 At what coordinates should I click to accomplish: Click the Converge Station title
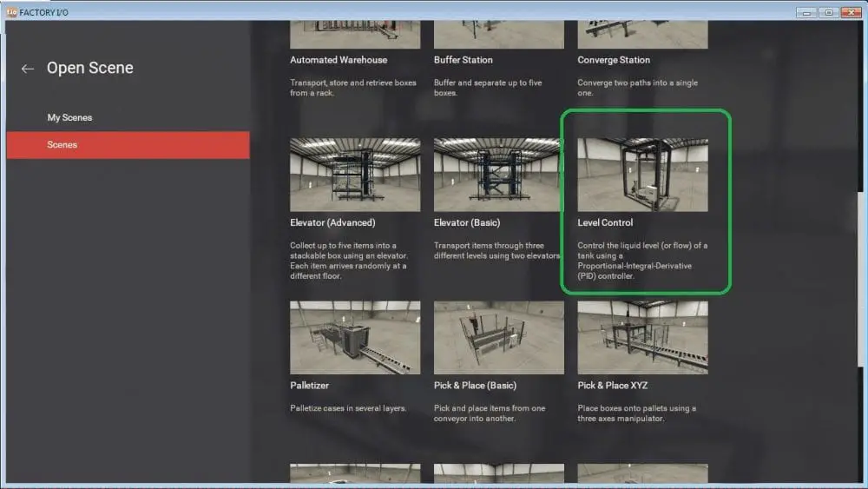tap(614, 60)
